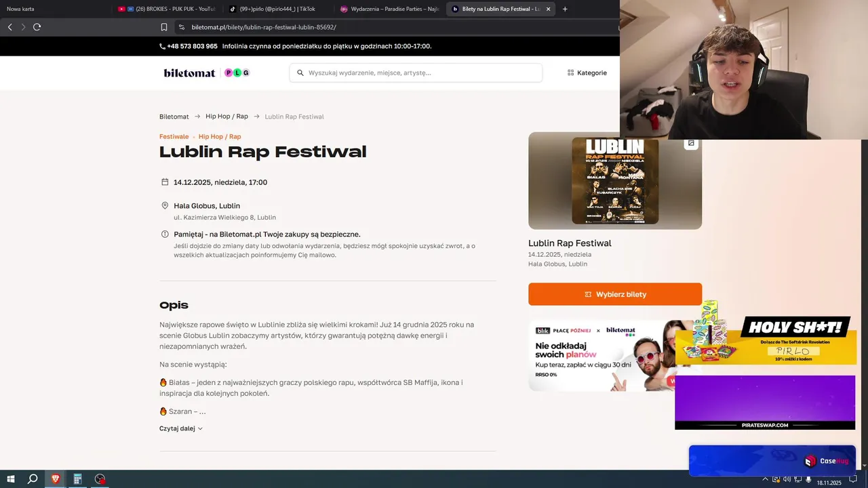Click the HOLY SH*T overlay banner
Screen dimensions: 868x488
[766, 339]
